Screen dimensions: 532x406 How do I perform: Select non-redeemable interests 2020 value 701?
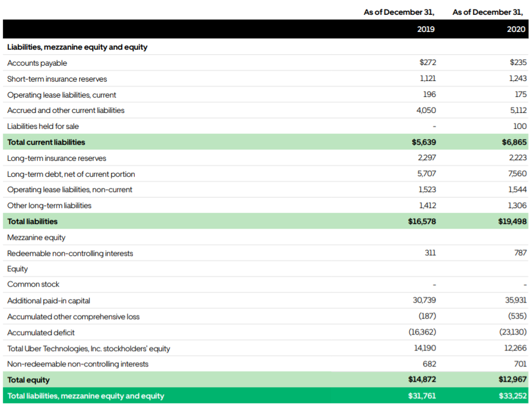coord(520,364)
